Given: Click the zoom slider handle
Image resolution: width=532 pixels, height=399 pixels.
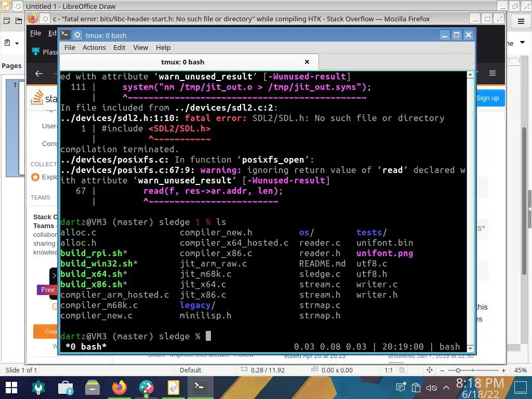Looking at the screenshot, I should [458, 370].
